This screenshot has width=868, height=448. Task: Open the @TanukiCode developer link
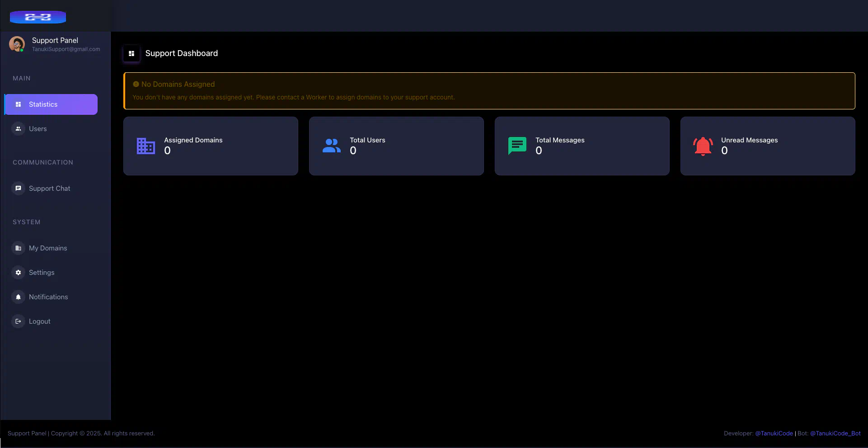point(774,433)
